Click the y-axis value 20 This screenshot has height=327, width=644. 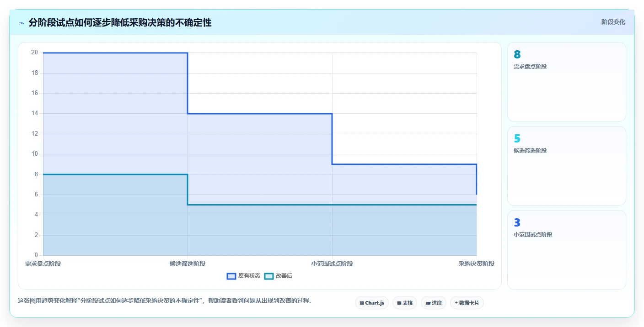pyautogui.click(x=34, y=53)
